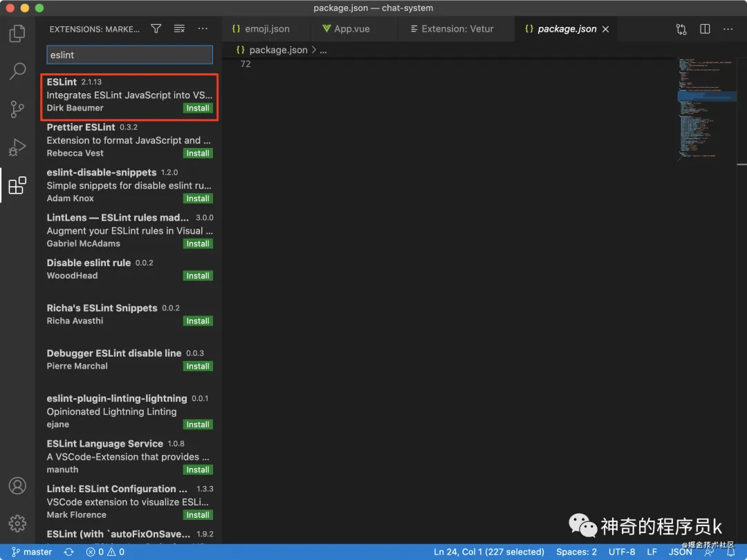Open ESLint 2.1.13 extension details
This screenshot has width=747, height=560.
tap(129, 95)
